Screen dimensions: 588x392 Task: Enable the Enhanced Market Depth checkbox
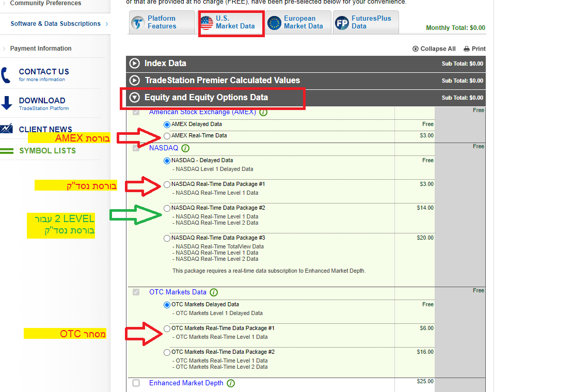tap(136, 383)
